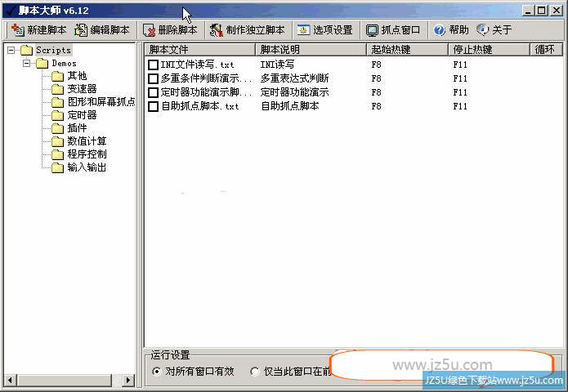The image size is (568, 392).
Task: Select the INI读写 description cell
Action: [x=278, y=65]
